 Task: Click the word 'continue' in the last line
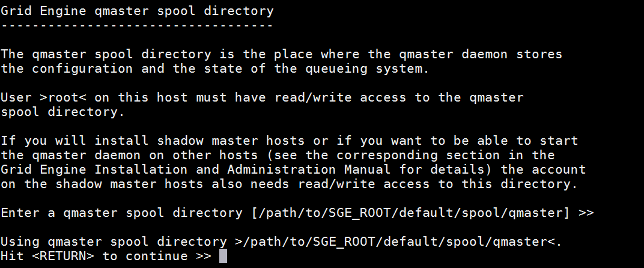click(x=156, y=256)
